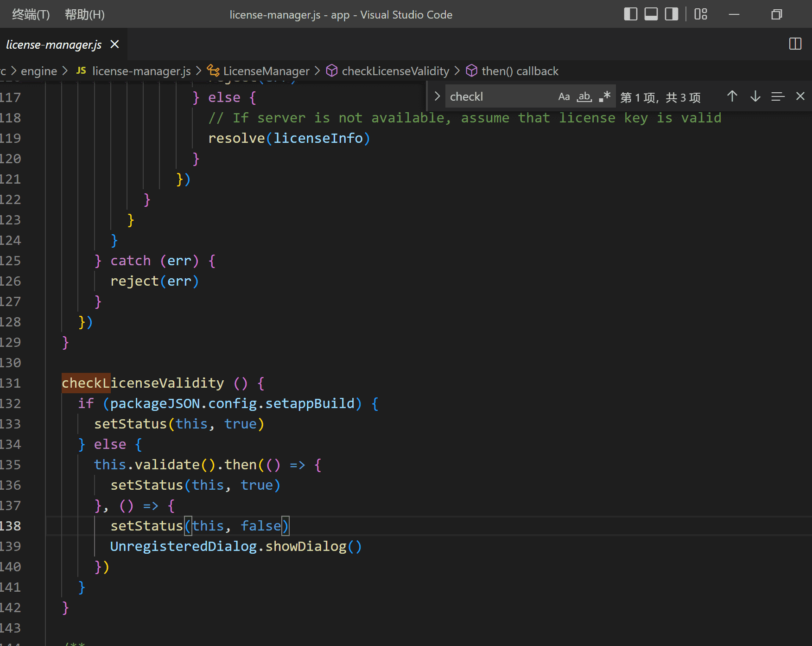
Task: Click engine folder in breadcrumb
Action: click(x=39, y=71)
